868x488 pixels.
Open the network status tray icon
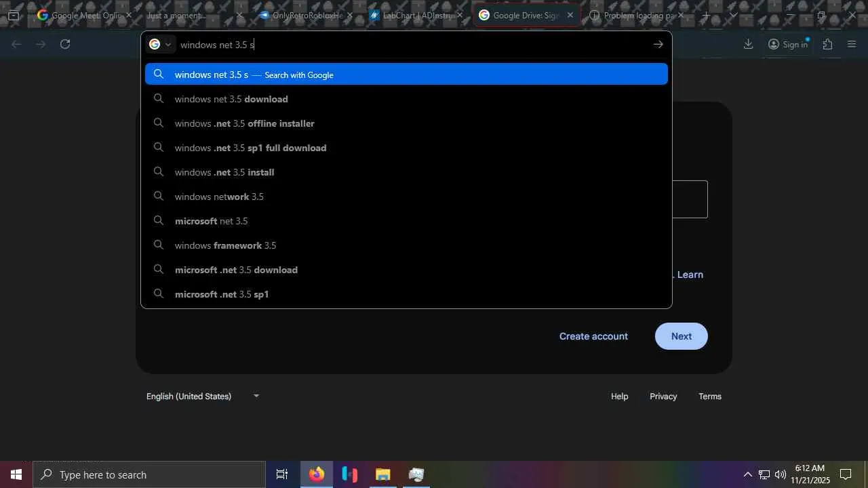764,474
